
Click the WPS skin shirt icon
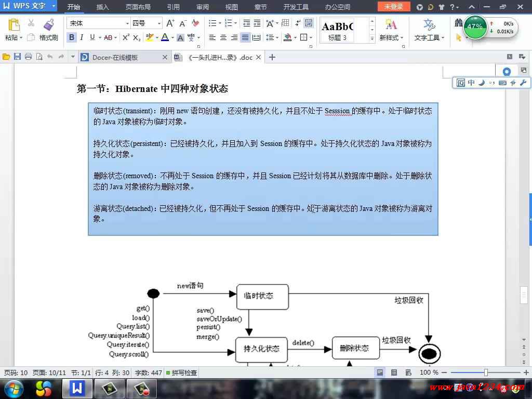click(442, 7)
